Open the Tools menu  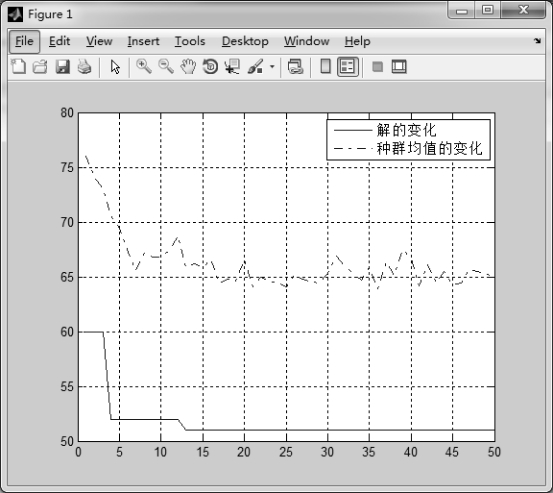coord(190,41)
